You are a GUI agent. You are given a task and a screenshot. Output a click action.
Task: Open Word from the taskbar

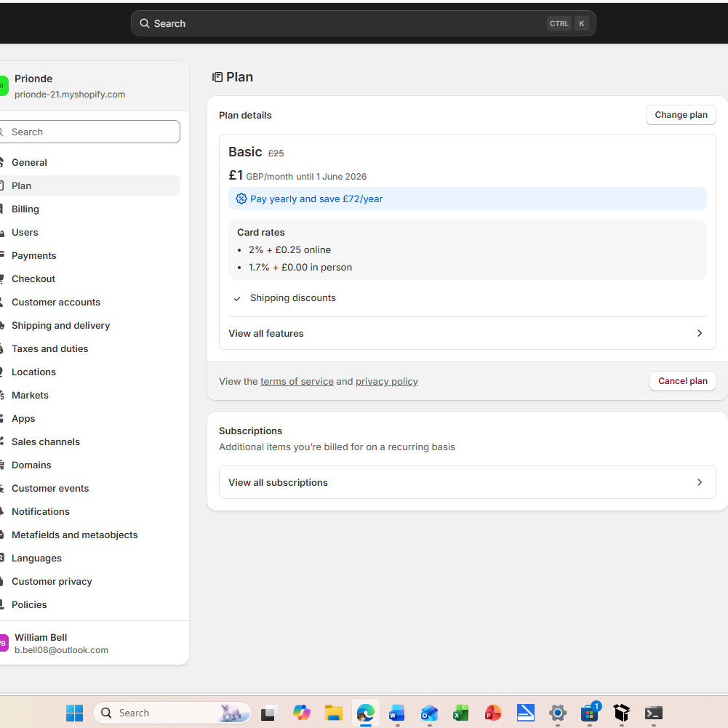(396, 713)
